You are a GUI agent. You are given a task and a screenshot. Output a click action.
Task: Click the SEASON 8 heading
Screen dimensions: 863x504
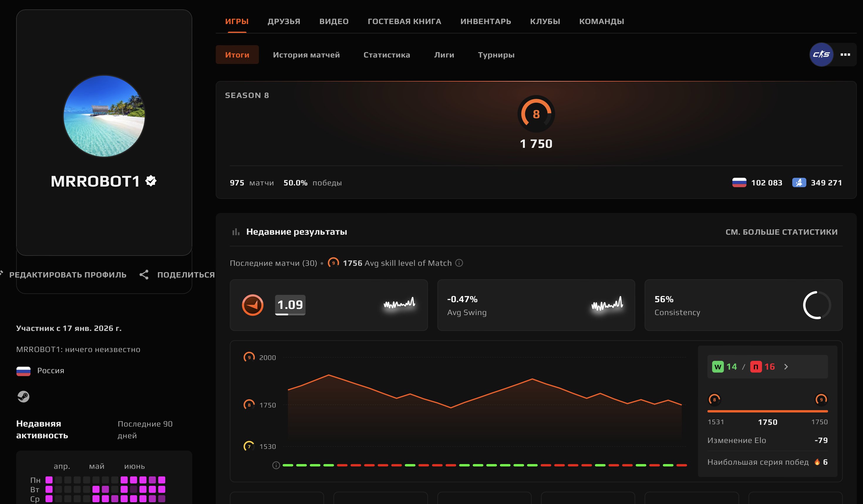click(x=247, y=95)
